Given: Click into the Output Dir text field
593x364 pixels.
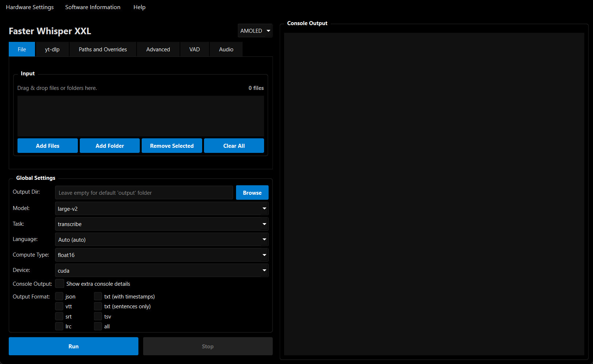Looking at the screenshot, I should [144, 193].
